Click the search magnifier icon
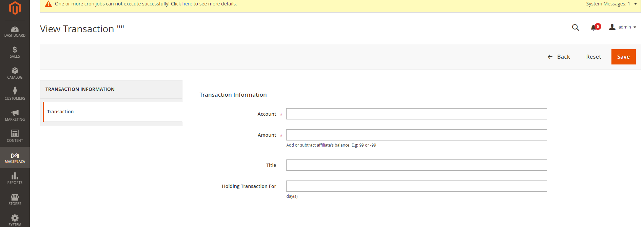Screen dimensions: 644x227 pyautogui.click(x=575, y=27)
